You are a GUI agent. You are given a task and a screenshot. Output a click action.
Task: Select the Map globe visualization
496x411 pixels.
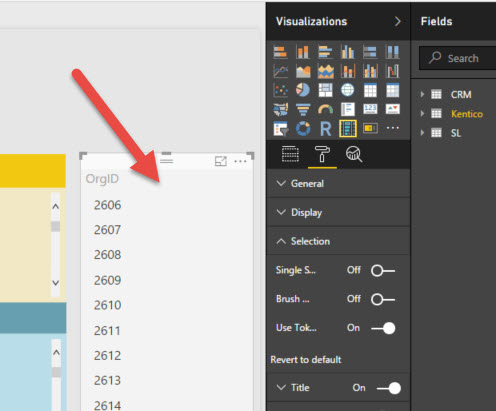(348, 90)
